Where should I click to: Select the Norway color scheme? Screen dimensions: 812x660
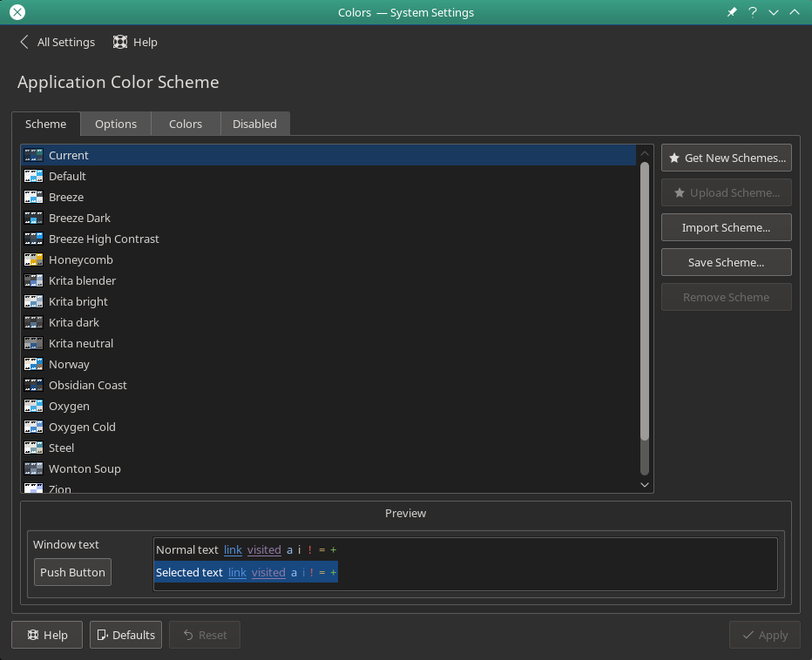(x=69, y=364)
